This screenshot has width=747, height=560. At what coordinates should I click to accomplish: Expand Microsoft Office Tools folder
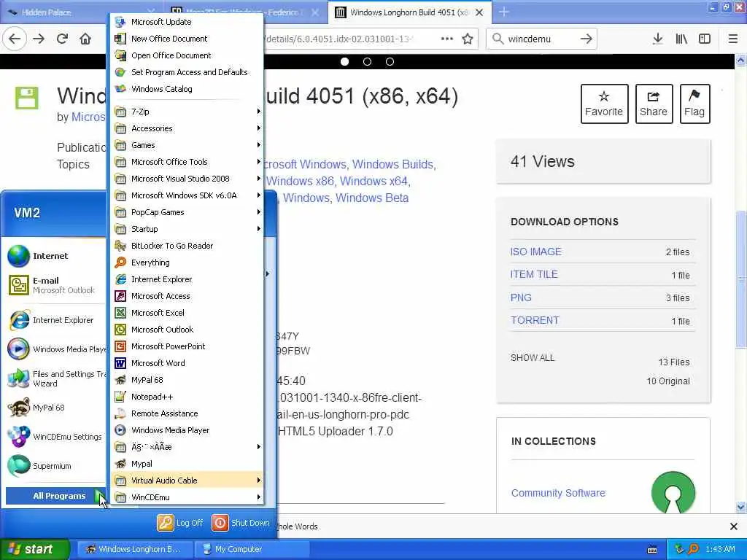click(x=187, y=162)
